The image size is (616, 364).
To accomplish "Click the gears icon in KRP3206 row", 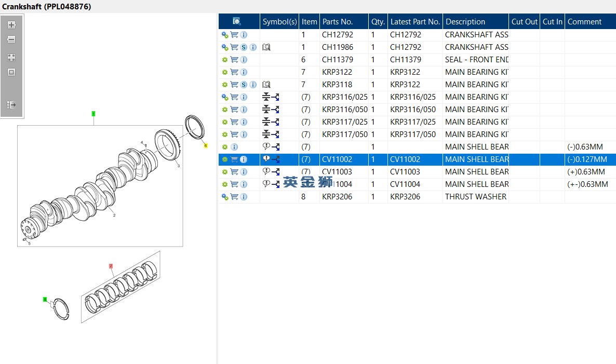I will [x=225, y=197].
